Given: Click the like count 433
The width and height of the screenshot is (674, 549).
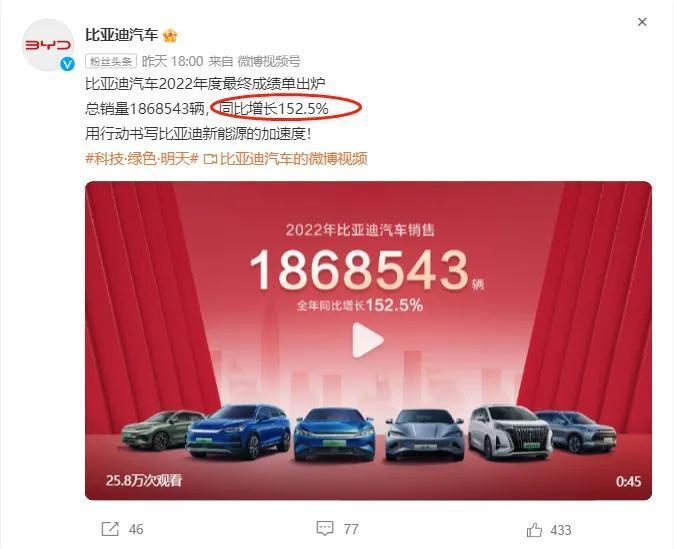Looking at the screenshot, I should pyautogui.click(x=561, y=530).
